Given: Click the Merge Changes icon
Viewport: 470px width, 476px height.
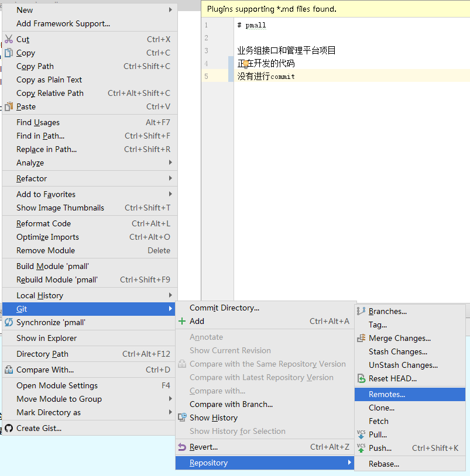Looking at the screenshot, I should (x=361, y=338).
